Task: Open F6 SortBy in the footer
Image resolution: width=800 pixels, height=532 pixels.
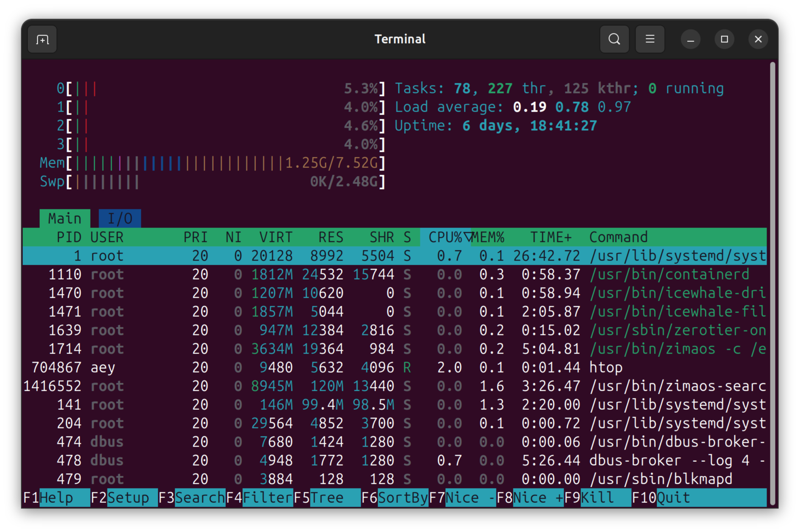Action: [395, 498]
